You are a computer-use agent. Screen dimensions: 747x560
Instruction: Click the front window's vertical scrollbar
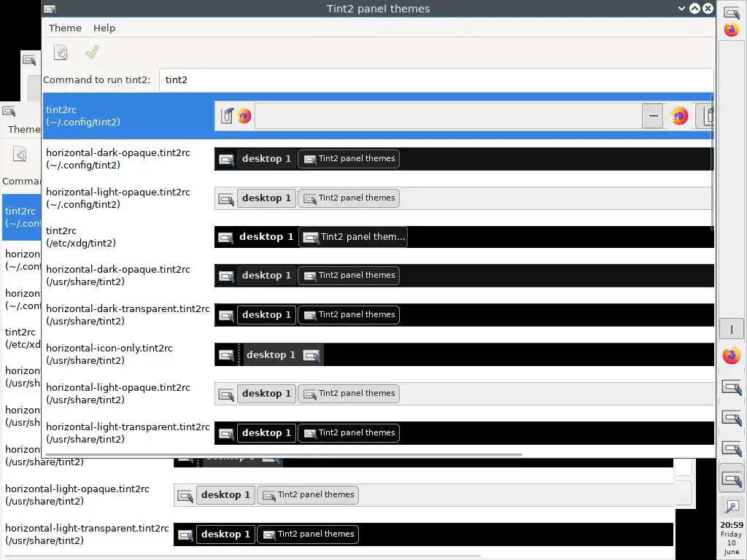coord(712,162)
